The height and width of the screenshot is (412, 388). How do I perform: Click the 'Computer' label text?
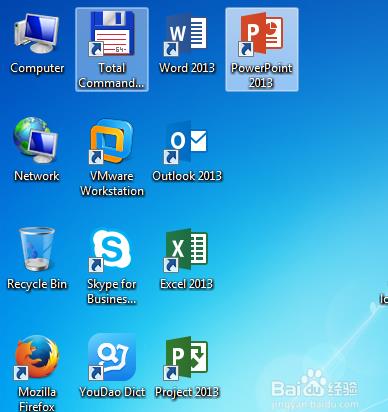37,68
